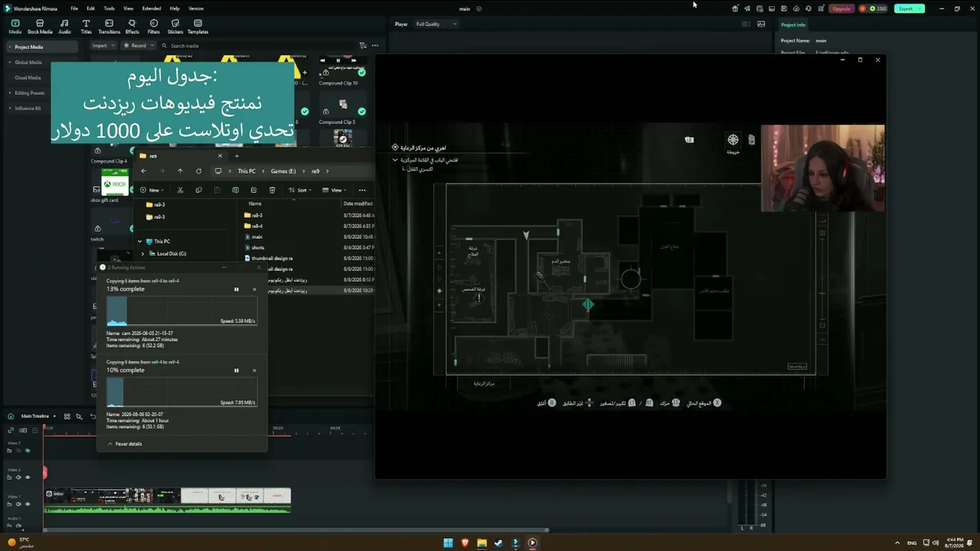This screenshot has height=551, width=980.
Task: Collapse copy dialog with Fewer details
Action: click(x=125, y=444)
